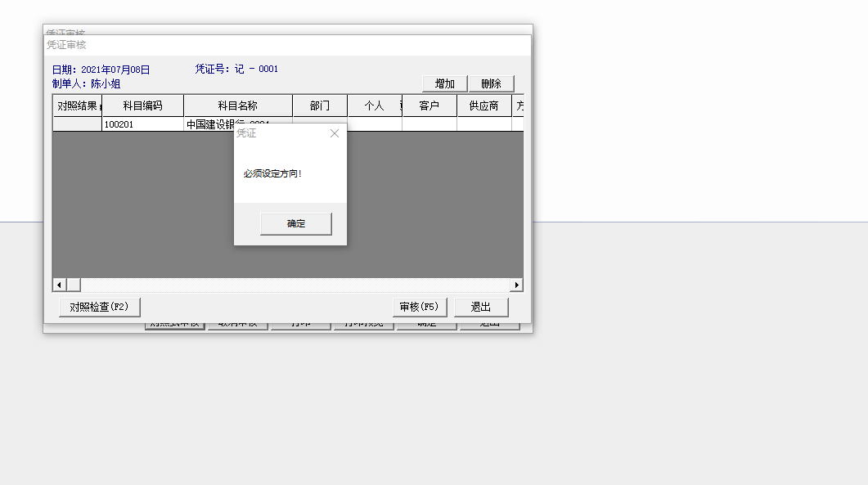Click the 凭证审核 window title

point(66,45)
